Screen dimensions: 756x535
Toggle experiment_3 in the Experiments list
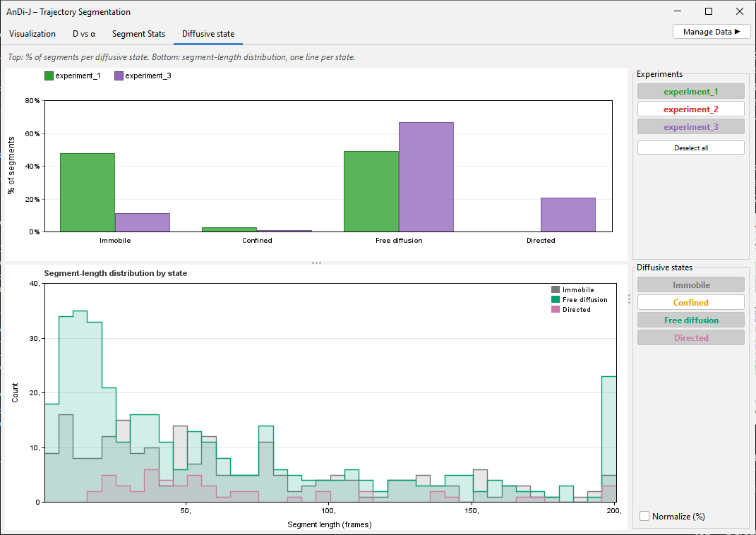click(690, 127)
